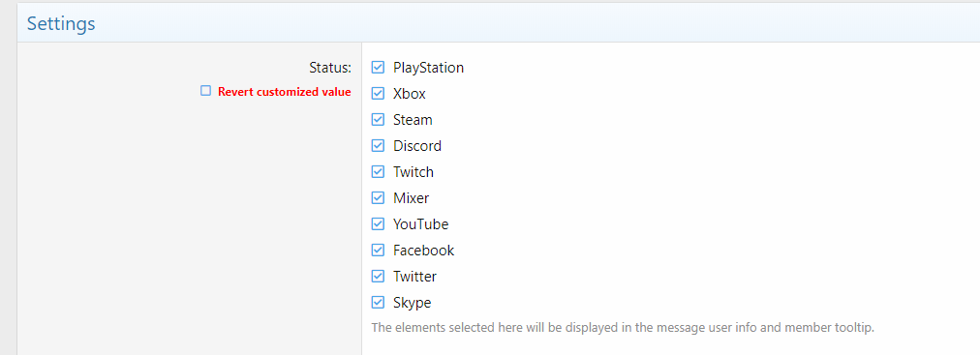Toggle the Twitch checkbox off

[x=378, y=172]
